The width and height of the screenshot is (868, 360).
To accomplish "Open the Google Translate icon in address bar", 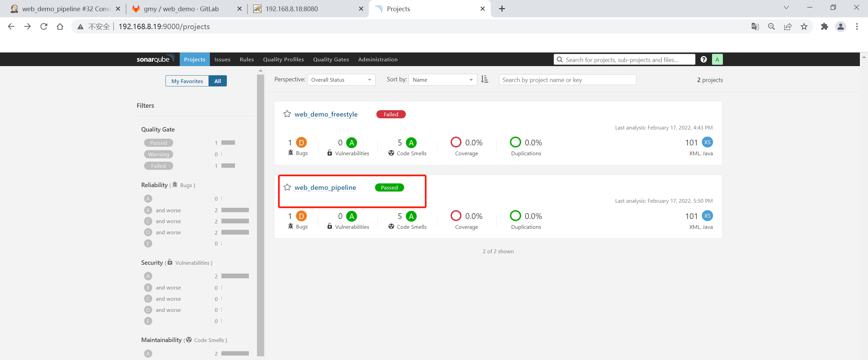I will pos(755,26).
